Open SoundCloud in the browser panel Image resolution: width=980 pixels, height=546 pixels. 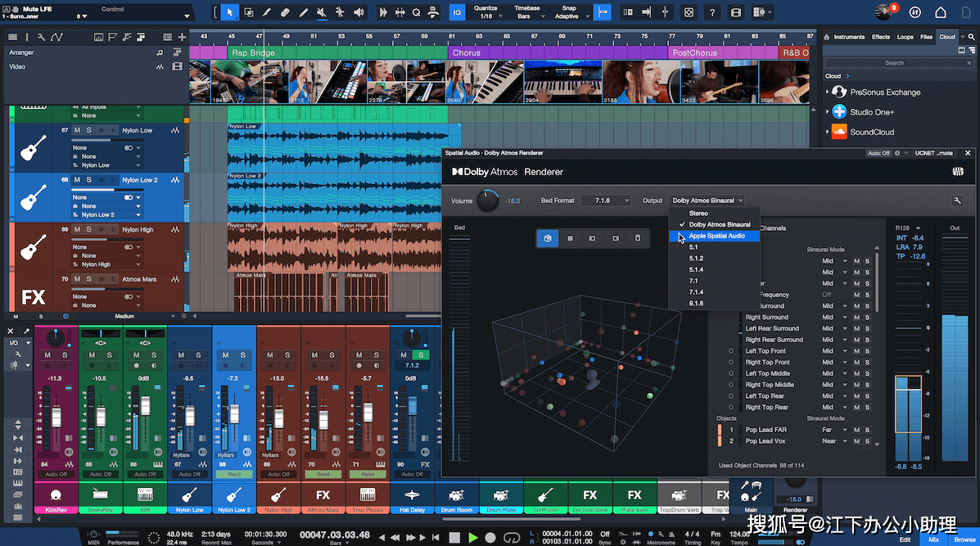tap(872, 133)
